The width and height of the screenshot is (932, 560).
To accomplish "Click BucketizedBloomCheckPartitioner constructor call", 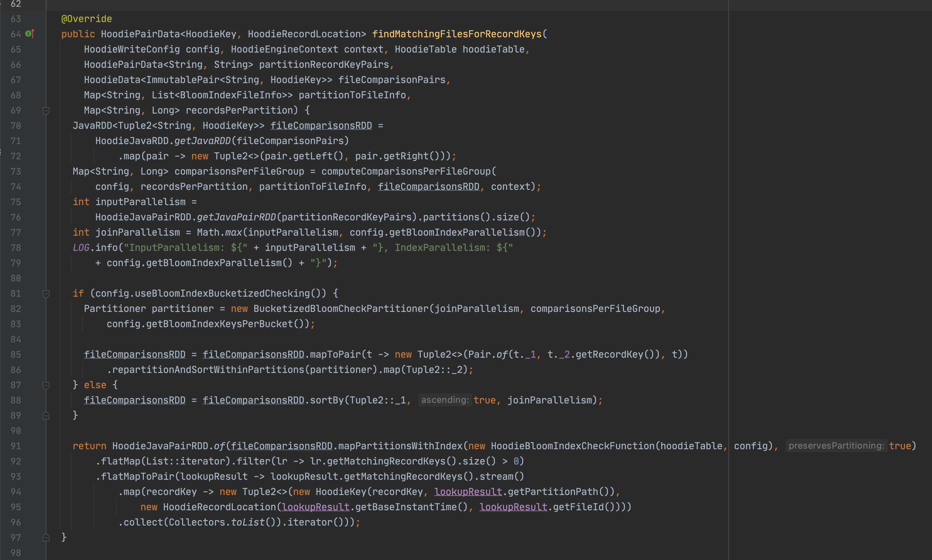I will pos(341,309).
